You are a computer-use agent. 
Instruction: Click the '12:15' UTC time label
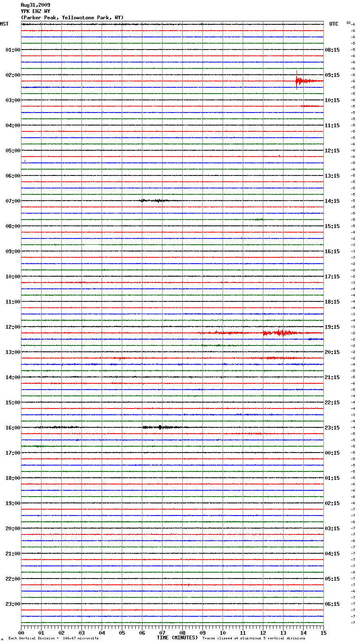pyautogui.click(x=332, y=151)
